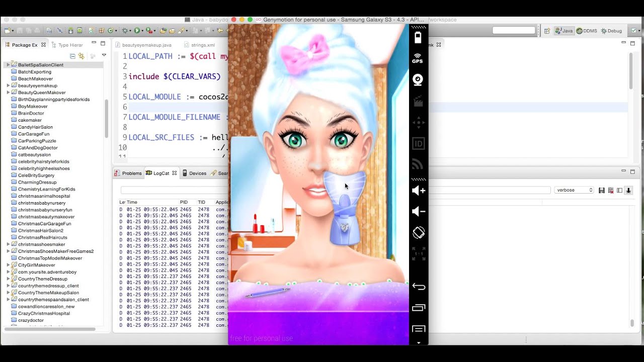Open the strings.xml editor tab
This screenshot has width=644, height=362.
pyautogui.click(x=199, y=45)
